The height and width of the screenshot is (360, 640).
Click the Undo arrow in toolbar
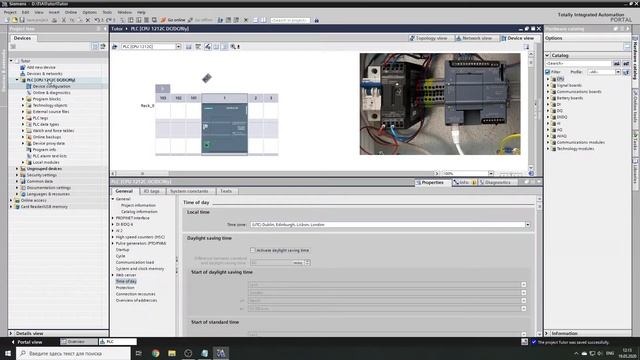[x=97, y=20]
